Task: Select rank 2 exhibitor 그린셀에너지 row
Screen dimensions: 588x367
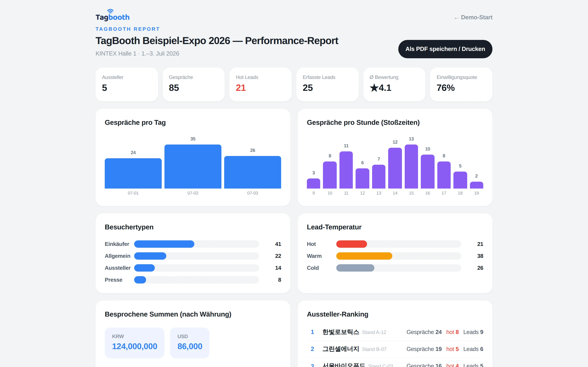Action: pos(395,349)
